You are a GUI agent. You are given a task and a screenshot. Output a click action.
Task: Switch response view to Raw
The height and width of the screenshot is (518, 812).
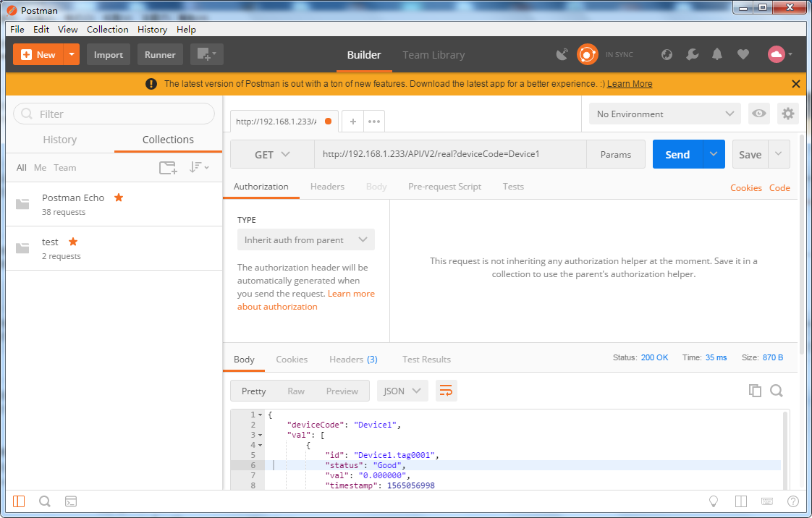[296, 391]
